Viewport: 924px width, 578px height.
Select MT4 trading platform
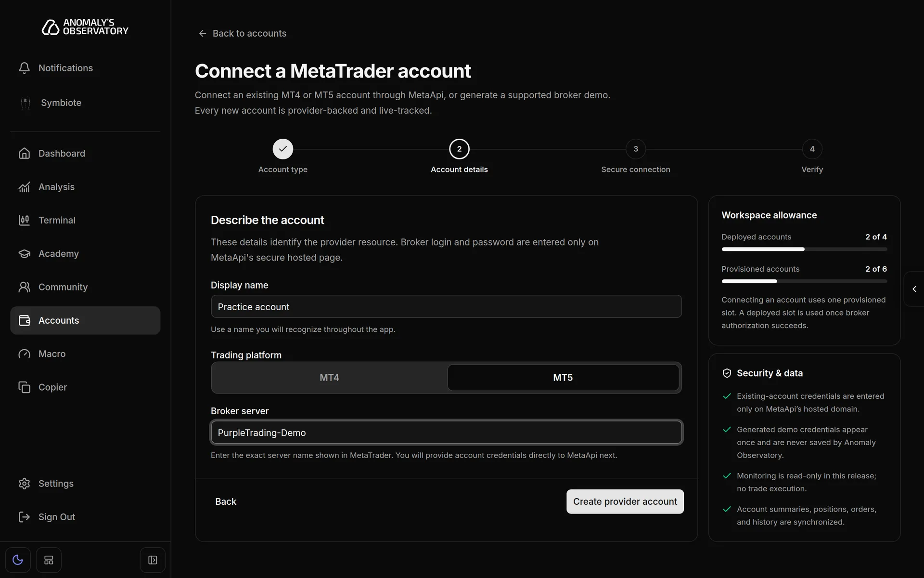[330, 378]
